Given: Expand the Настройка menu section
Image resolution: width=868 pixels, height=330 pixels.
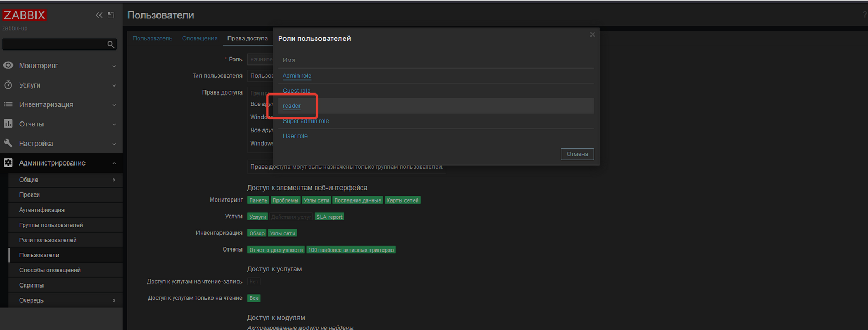Looking at the screenshot, I should [61, 144].
